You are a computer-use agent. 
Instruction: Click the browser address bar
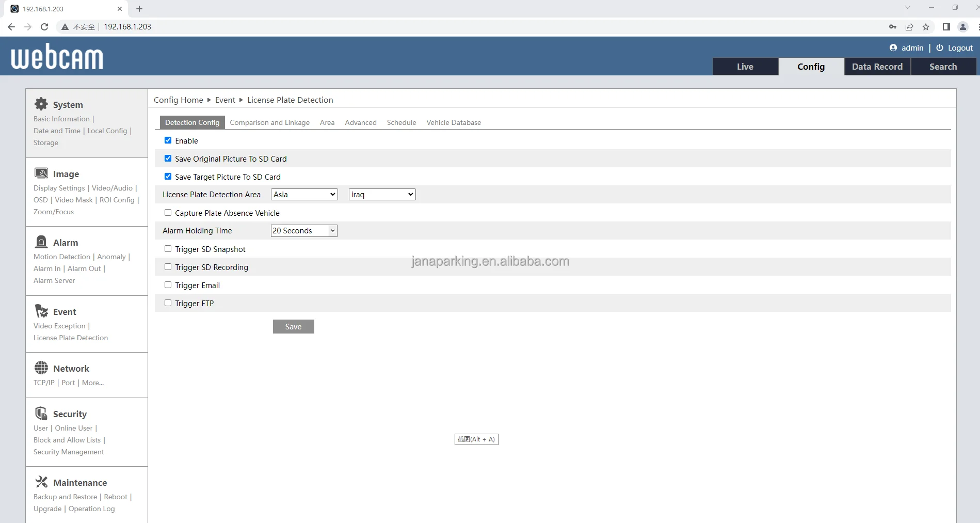click(x=464, y=27)
